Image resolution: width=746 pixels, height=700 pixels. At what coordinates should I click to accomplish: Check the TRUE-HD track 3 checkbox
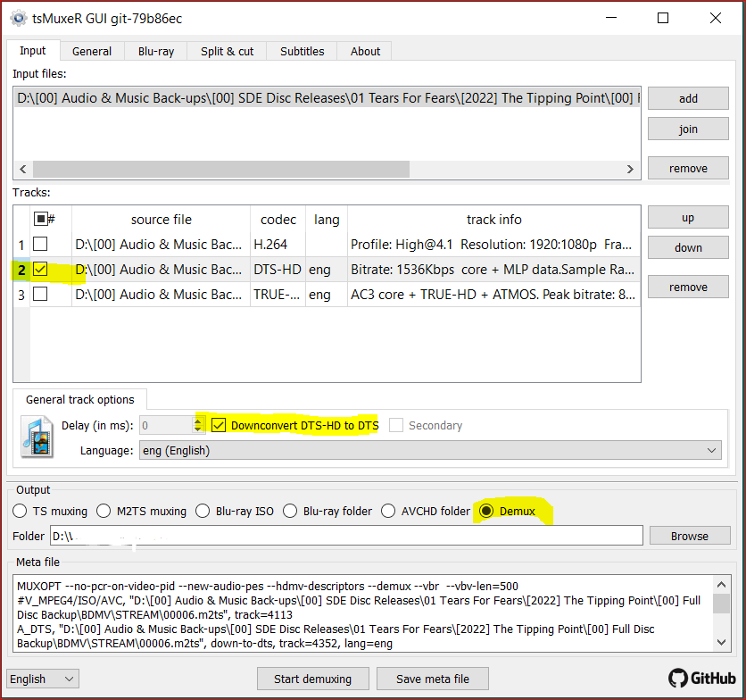pos(40,294)
